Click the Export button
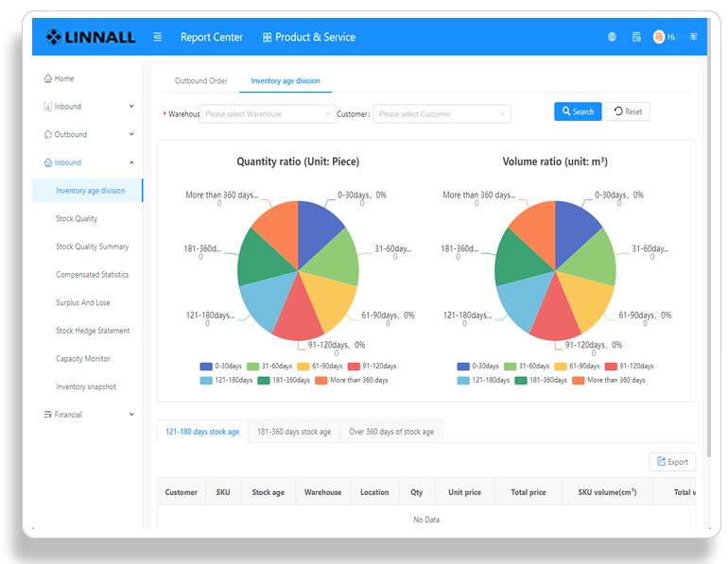The height and width of the screenshot is (564, 728). (x=672, y=461)
